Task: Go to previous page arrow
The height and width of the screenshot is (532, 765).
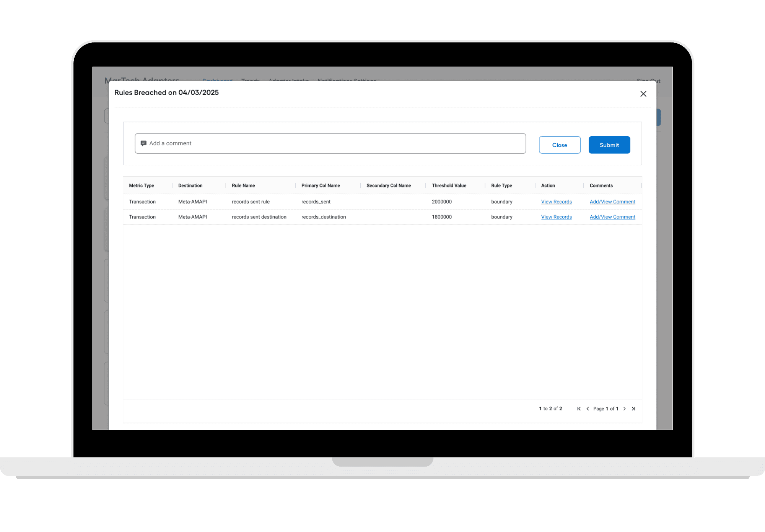Action: click(x=588, y=408)
